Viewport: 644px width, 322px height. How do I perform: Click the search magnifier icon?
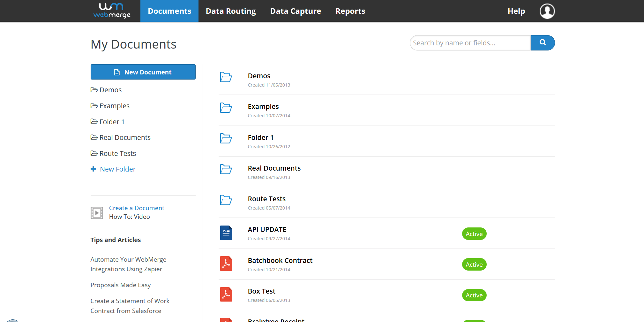[542, 42]
